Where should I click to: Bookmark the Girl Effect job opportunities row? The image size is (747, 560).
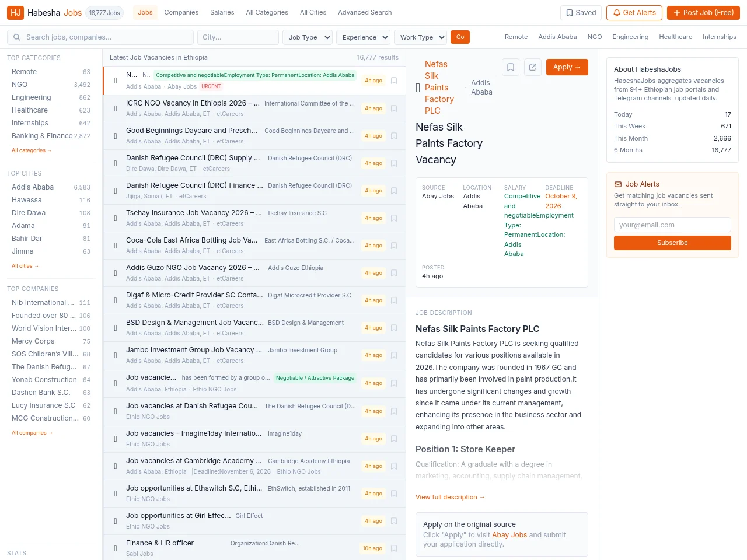[x=394, y=521]
